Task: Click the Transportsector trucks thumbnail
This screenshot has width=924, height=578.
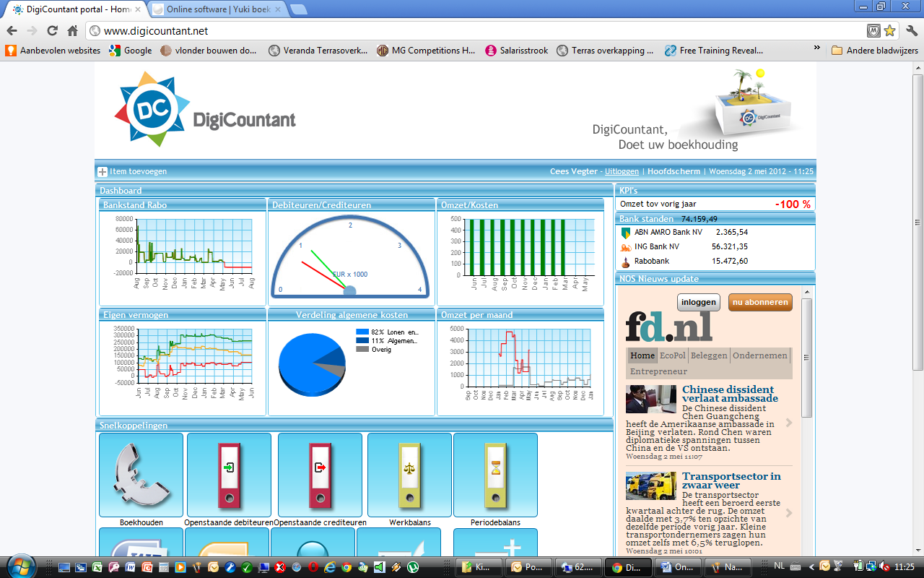Action: [x=651, y=486]
